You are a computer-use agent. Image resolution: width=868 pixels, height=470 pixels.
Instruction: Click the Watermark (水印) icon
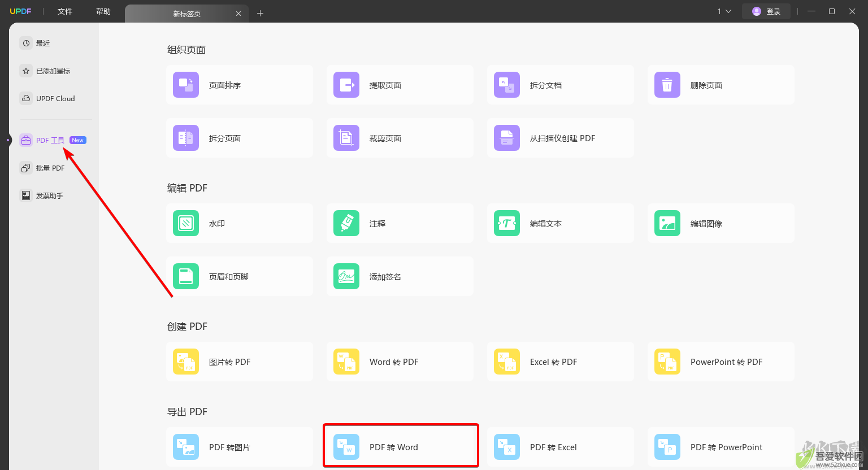point(186,223)
